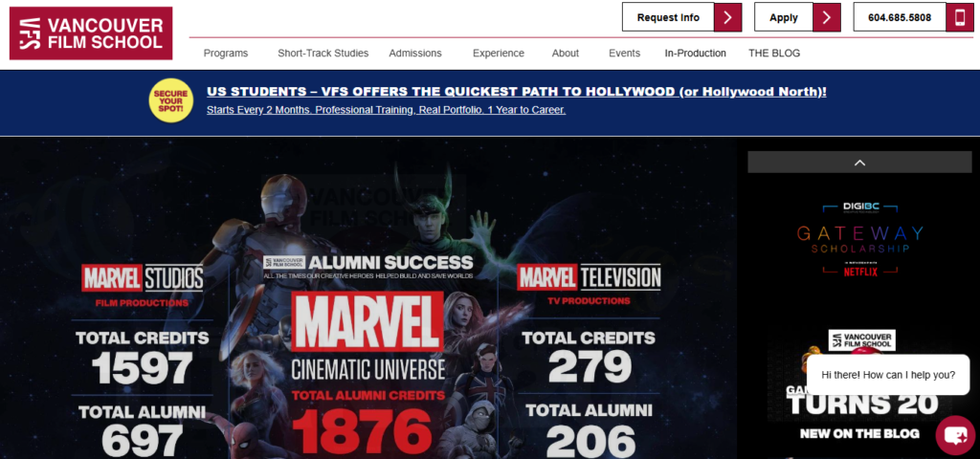Click the arrow icon beside Apply
This screenshot has width=980, height=459.
tap(827, 17)
